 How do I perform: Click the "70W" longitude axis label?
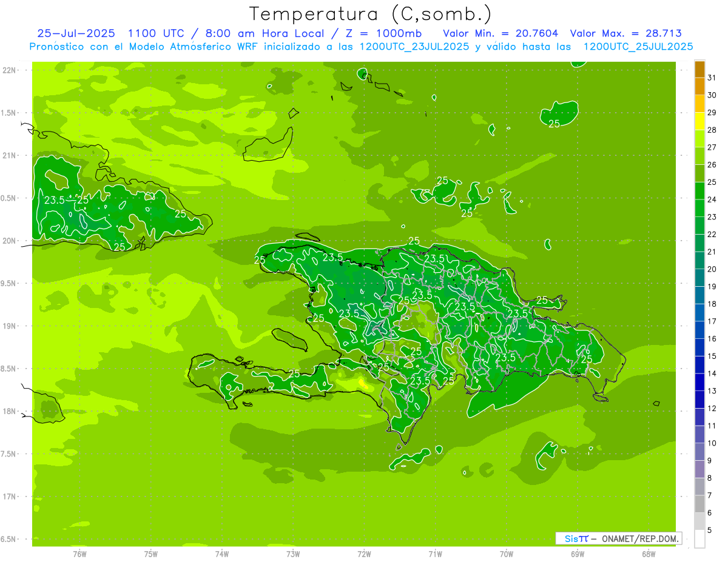click(507, 554)
